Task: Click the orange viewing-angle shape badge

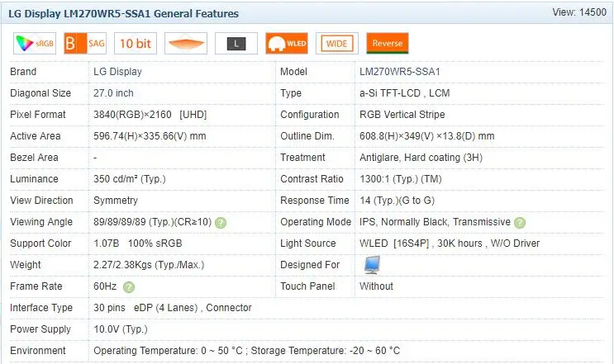Action: (x=186, y=44)
